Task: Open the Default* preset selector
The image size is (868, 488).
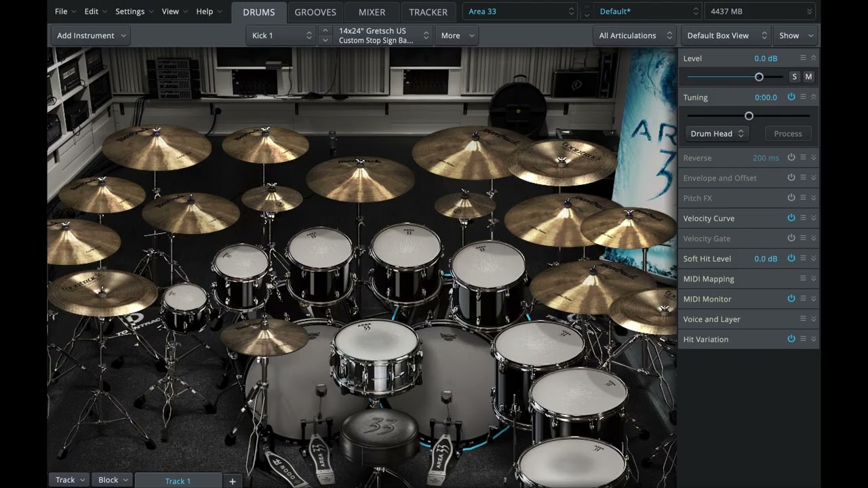Action: [648, 12]
